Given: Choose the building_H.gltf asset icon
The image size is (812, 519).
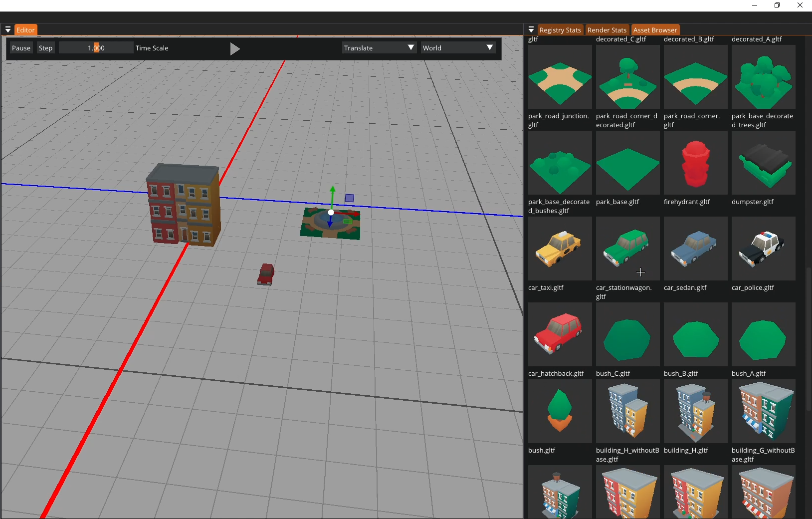Looking at the screenshot, I should click(695, 411).
